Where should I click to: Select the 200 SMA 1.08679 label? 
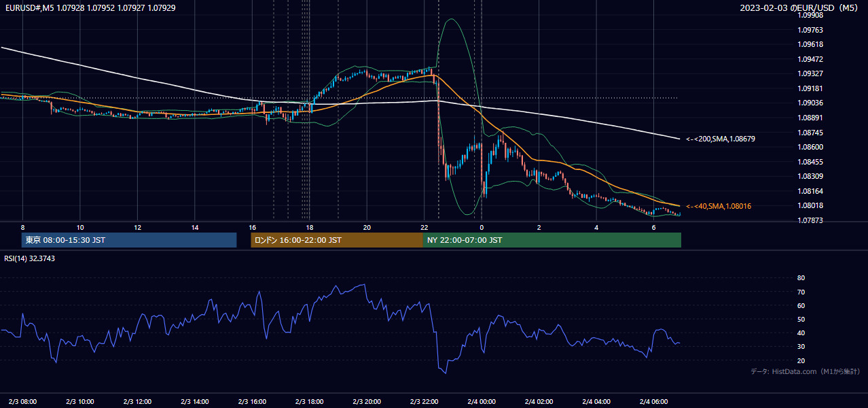721,139
